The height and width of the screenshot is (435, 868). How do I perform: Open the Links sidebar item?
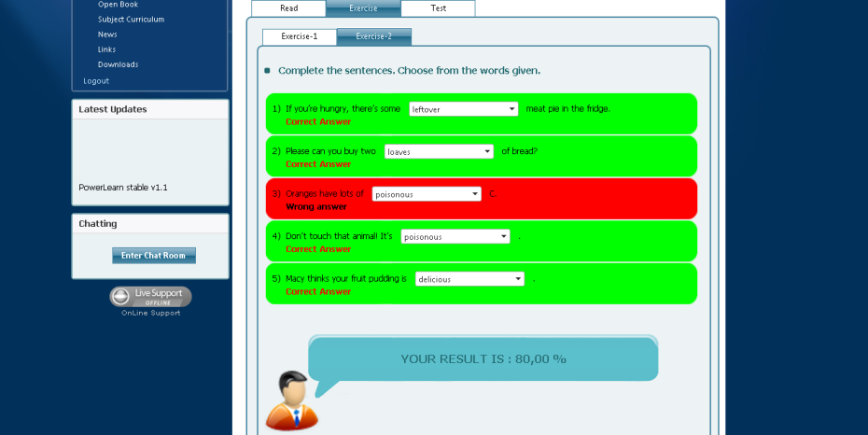pos(106,49)
